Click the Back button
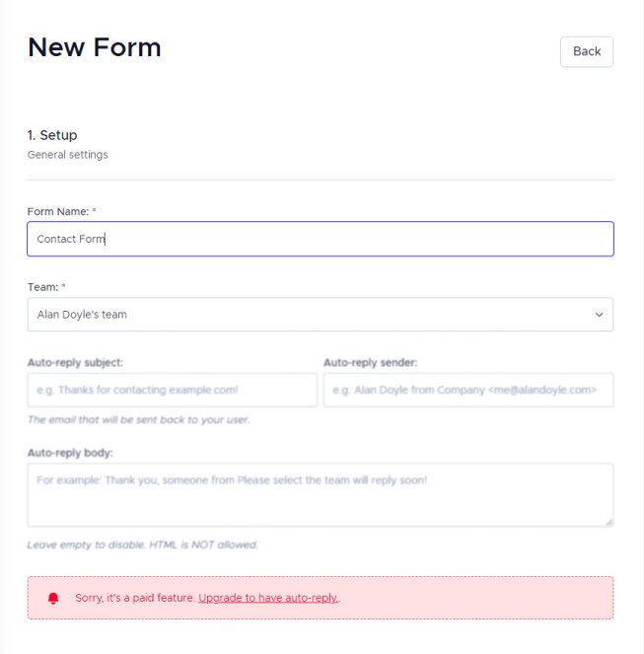This screenshot has height=654, width=644. (x=587, y=51)
